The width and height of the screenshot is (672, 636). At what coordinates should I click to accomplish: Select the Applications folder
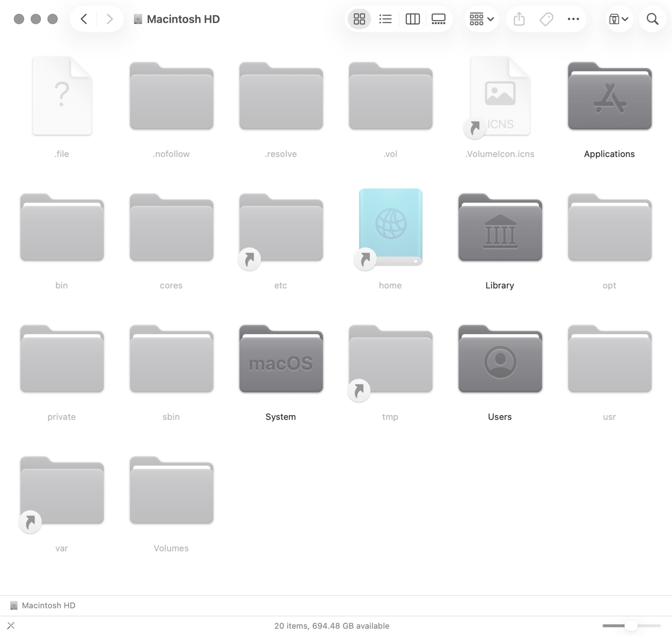pos(609,97)
